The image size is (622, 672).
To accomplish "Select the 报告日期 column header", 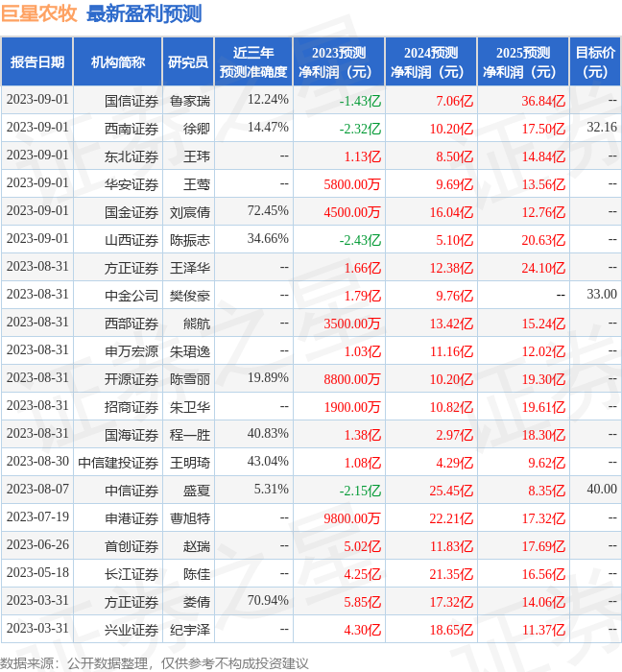I will click(x=37, y=62).
